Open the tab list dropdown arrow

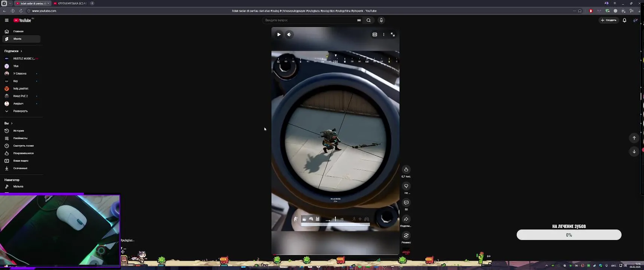10,3
